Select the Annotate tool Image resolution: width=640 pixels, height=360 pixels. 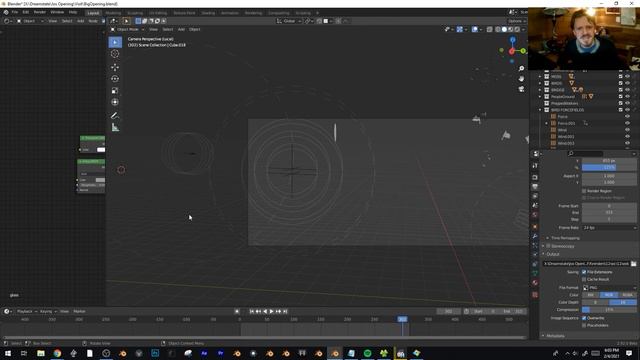115,116
